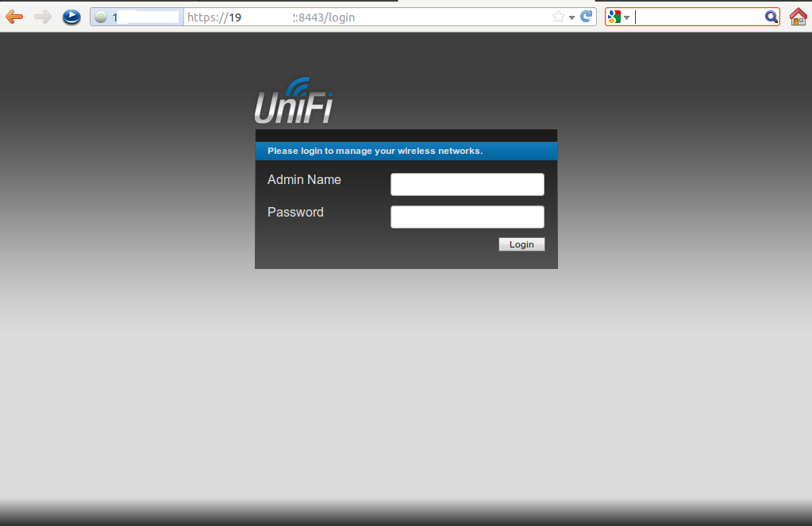Viewport: 812px width, 526px height.
Task: Go to the browser home page
Action: click(798, 17)
